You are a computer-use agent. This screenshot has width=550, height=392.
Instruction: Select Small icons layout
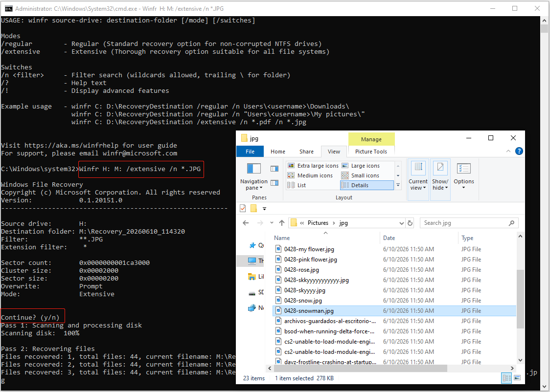[x=361, y=175]
